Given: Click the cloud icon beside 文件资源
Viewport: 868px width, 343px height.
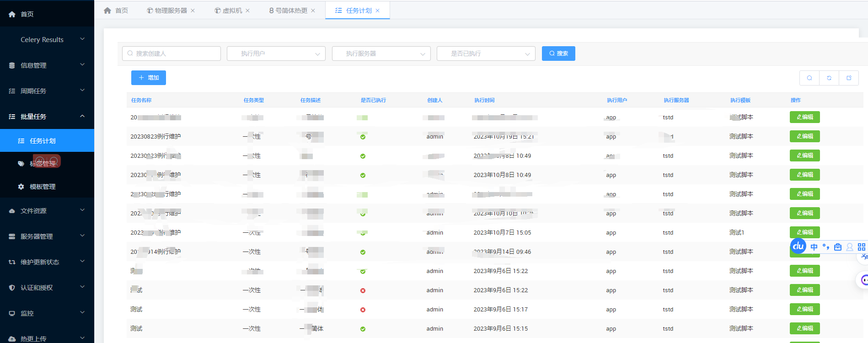Looking at the screenshot, I should pos(12,211).
